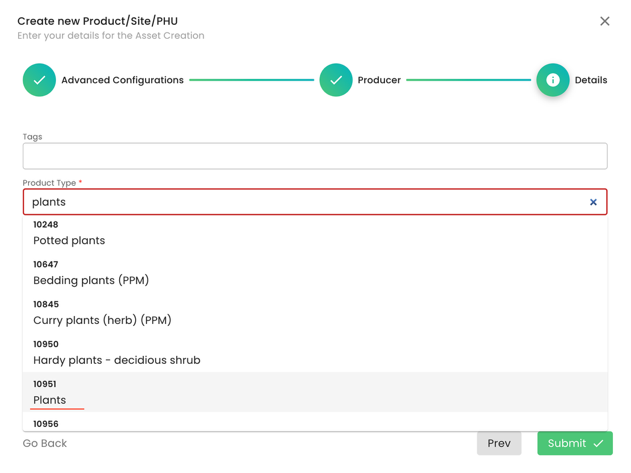Click the Go Back link
This screenshot has width=631, height=473.
[45, 443]
